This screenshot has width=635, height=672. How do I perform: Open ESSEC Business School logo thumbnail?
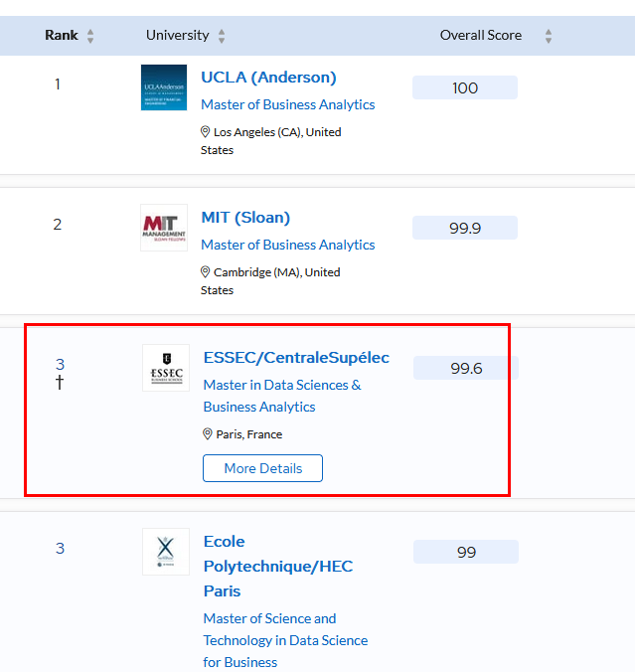166,368
